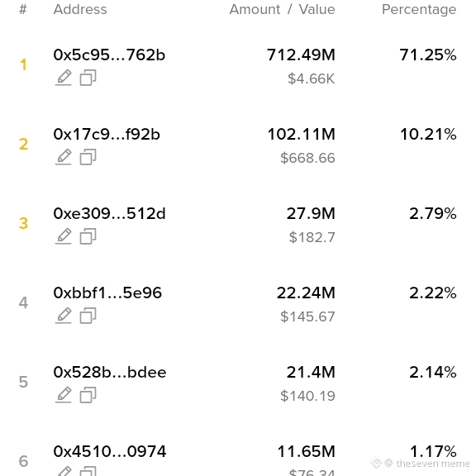
Task: Open holder address 0x5c95...762b
Action: coord(109,55)
